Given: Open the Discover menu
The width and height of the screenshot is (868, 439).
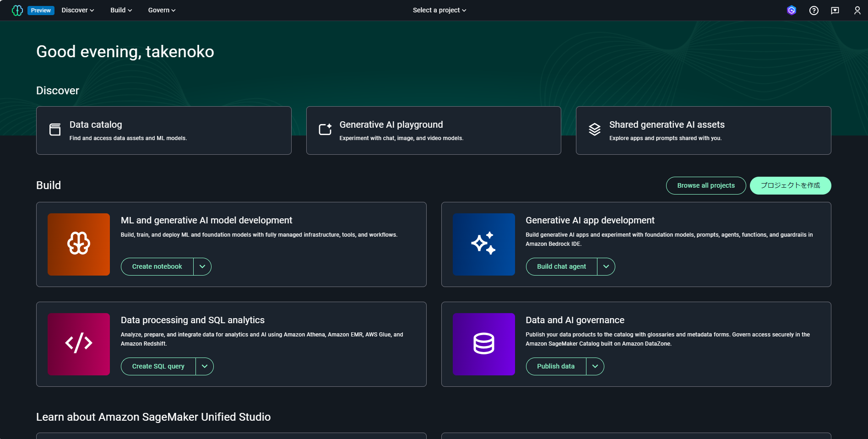Looking at the screenshot, I should point(78,10).
